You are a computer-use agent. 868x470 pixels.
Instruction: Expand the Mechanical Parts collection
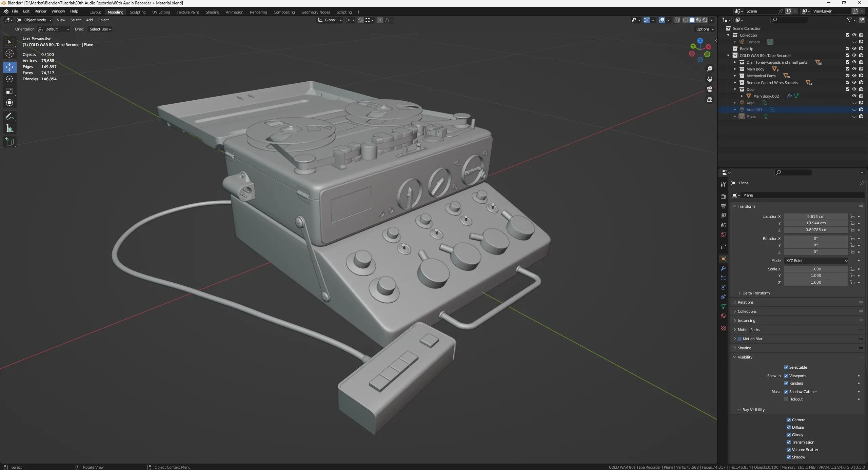coord(735,76)
